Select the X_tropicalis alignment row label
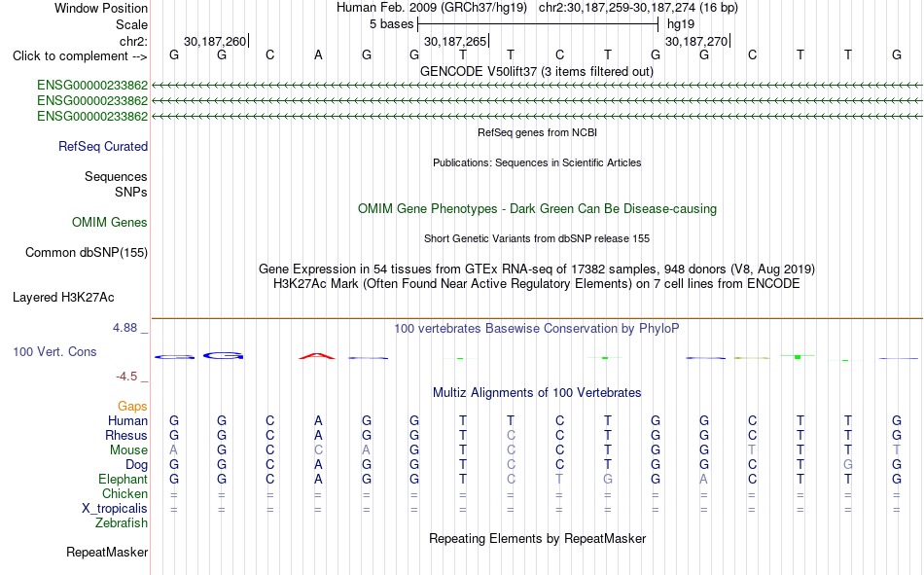 115,509
